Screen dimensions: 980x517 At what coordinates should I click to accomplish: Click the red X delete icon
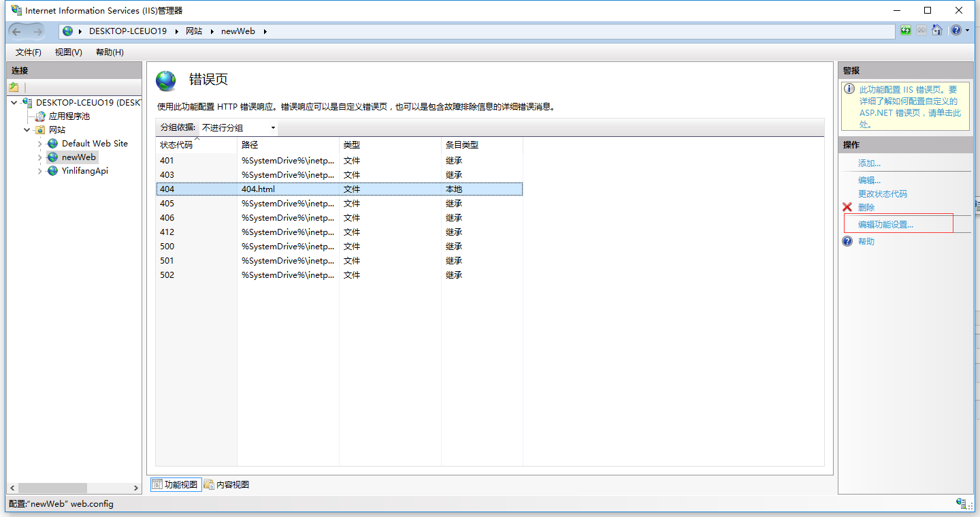coord(847,208)
